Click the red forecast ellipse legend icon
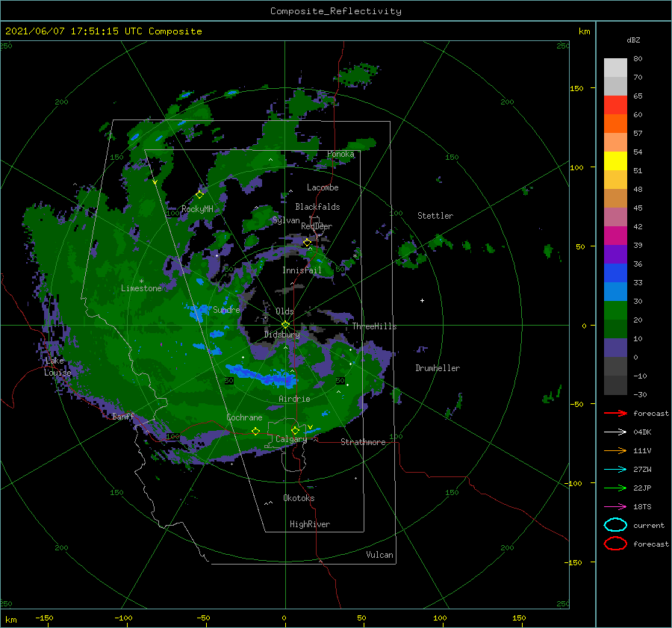 [616, 544]
